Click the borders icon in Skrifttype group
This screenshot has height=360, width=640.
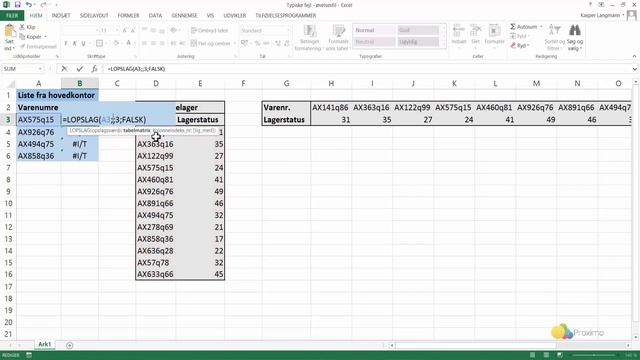tap(99, 43)
